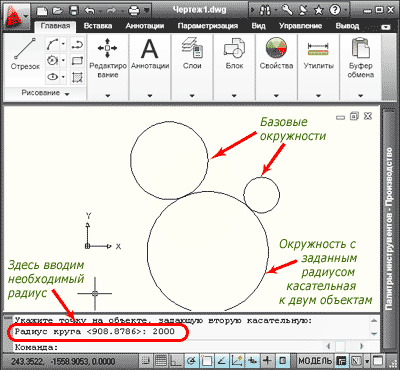
Task: Open the Свойства panel button
Action: (x=276, y=53)
